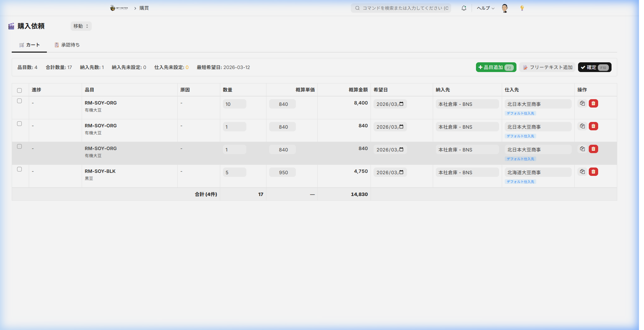Open 納入先 selector for RM-SOY-BLK row

[x=467, y=173]
